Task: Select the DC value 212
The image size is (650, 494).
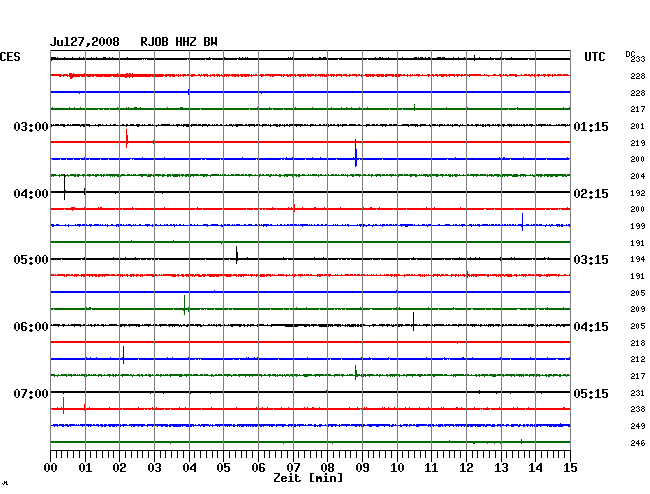Action: coord(638,359)
